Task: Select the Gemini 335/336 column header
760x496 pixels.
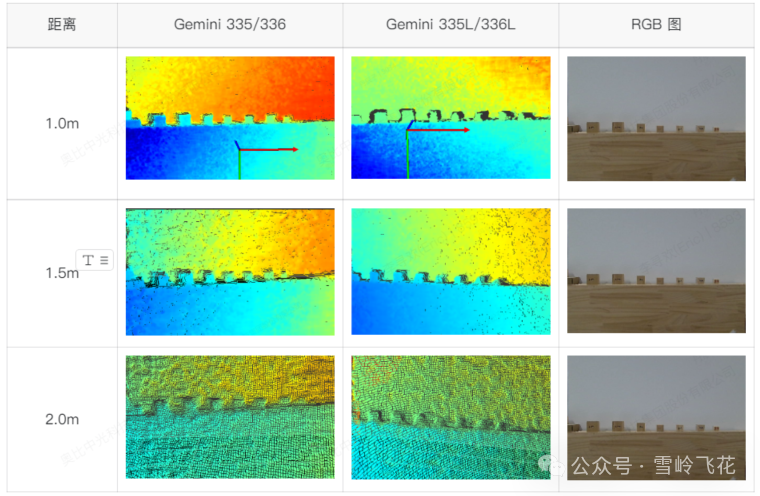Action: click(x=230, y=24)
